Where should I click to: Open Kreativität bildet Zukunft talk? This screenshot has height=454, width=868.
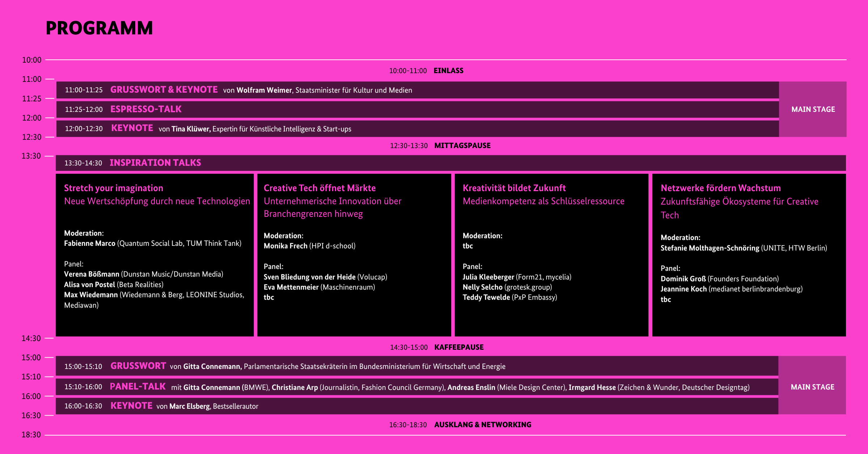pyautogui.click(x=514, y=188)
